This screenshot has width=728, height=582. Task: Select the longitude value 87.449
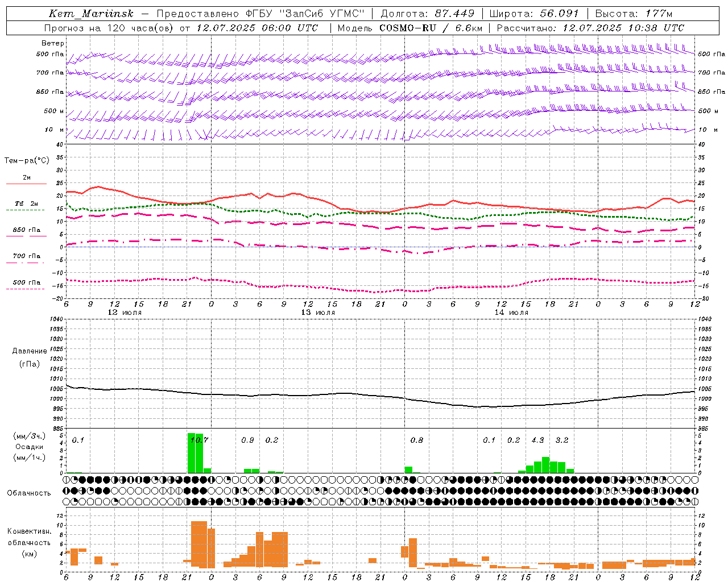tap(454, 14)
